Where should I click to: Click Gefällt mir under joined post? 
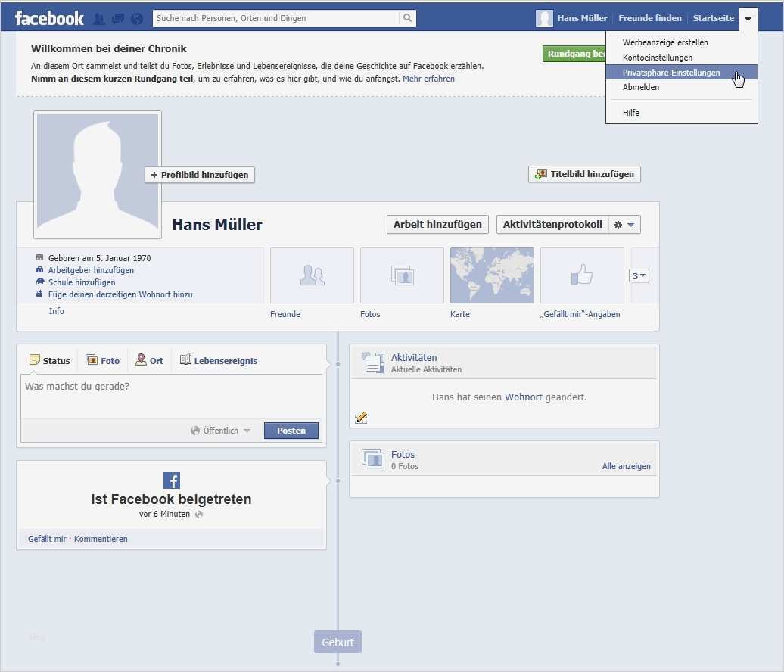[47, 539]
